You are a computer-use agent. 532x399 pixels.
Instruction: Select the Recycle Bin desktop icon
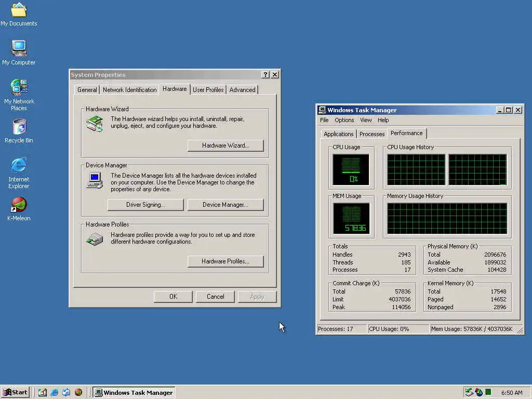tap(19, 130)
